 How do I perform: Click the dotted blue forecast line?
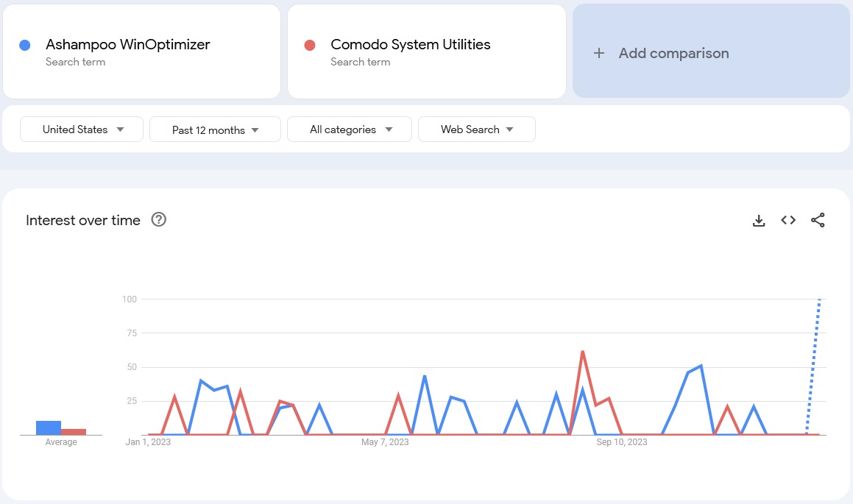click(x=813, y=367)
